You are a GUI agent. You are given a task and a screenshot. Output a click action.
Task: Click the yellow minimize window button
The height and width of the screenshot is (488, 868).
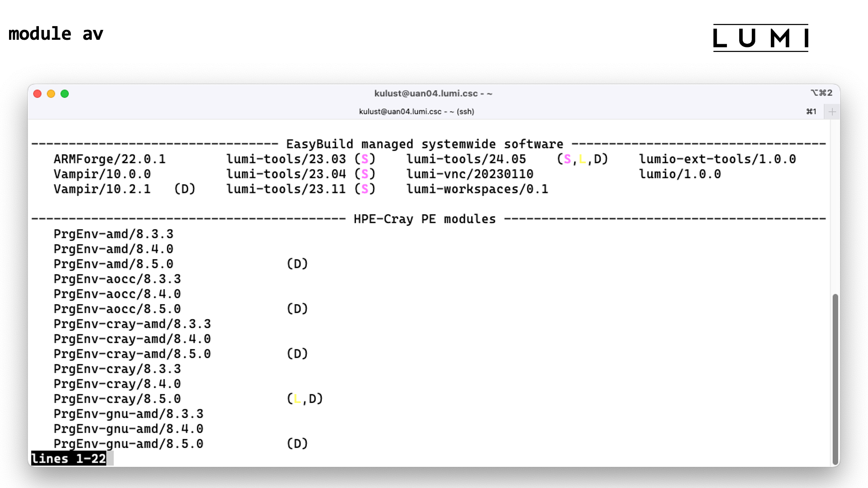(x=51, y=94)
